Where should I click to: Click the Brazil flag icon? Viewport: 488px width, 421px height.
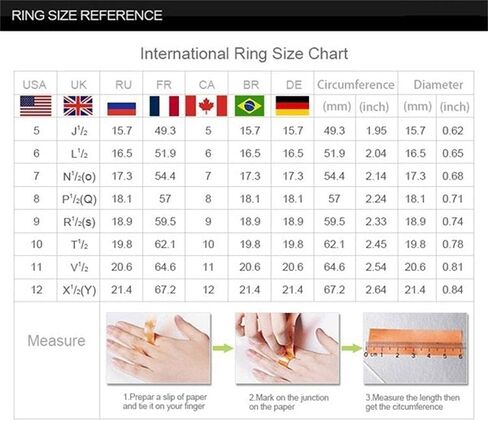click(x=250, y=106)
